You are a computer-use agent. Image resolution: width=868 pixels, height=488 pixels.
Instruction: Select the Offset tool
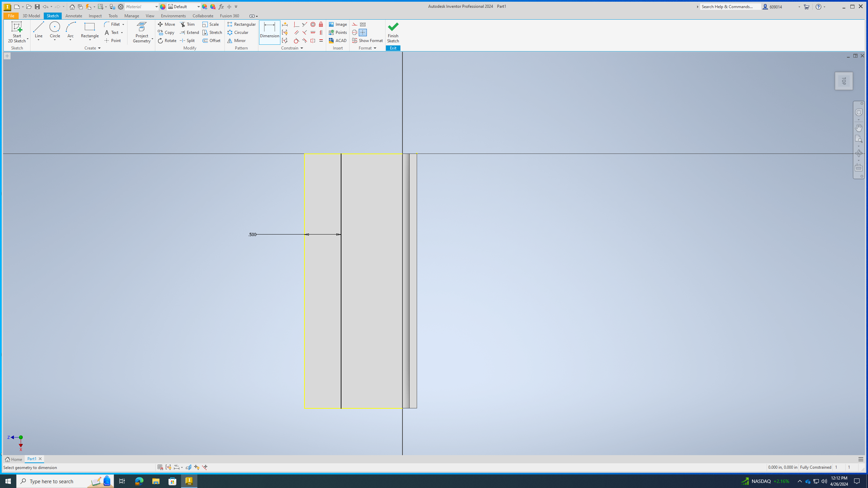tap(213, 41)
